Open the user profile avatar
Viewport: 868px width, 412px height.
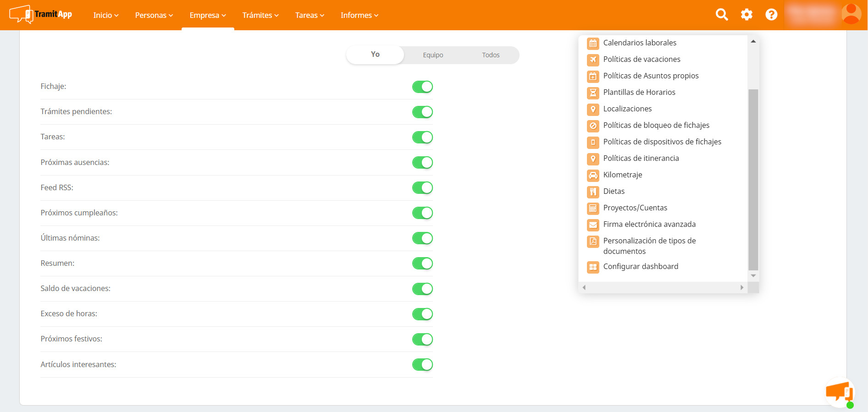(x=851, y=14)
